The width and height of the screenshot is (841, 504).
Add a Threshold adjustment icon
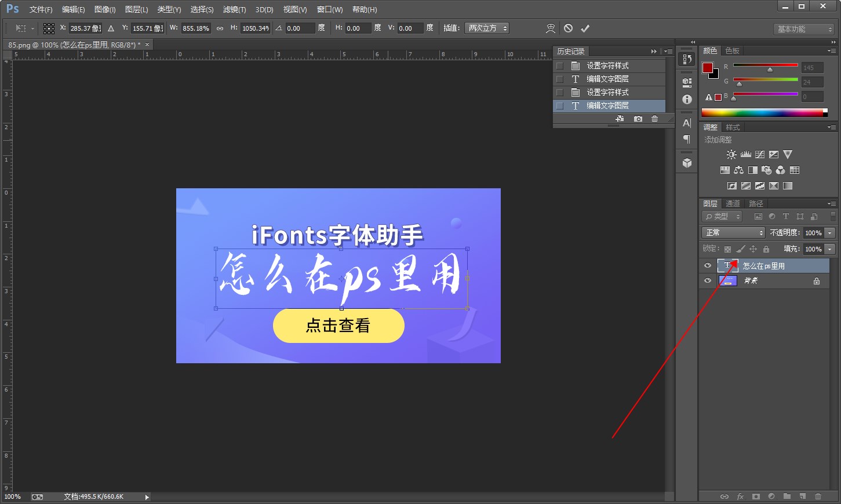tap(760, 186)
